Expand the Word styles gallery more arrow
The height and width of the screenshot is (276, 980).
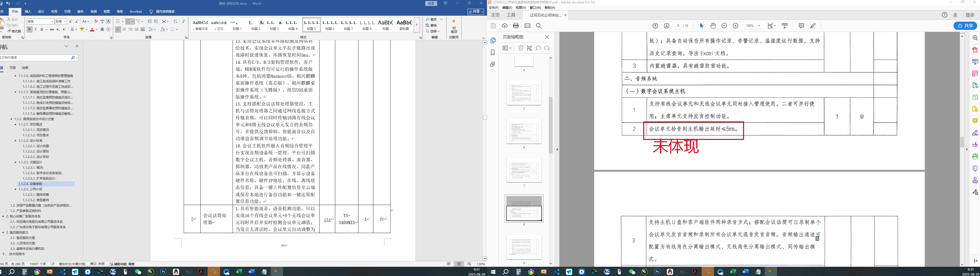(417, 25)
